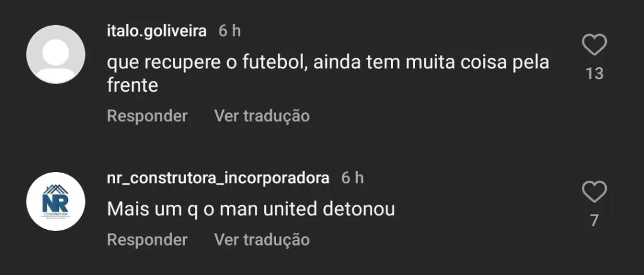View the 13 likes on italo's comment
This screenshot has width=644, height=275.
(594, 73)
